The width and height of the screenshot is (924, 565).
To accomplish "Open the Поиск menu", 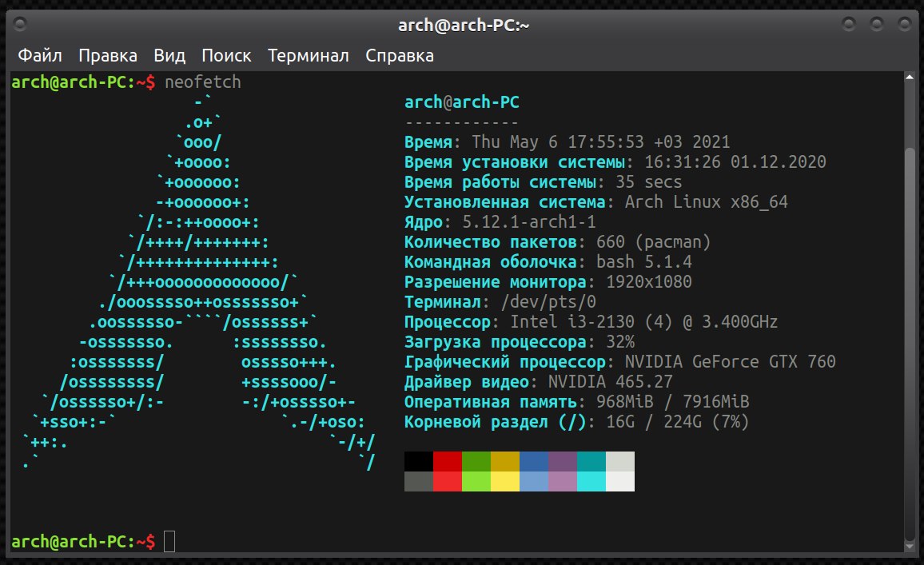I will [226, 55].
